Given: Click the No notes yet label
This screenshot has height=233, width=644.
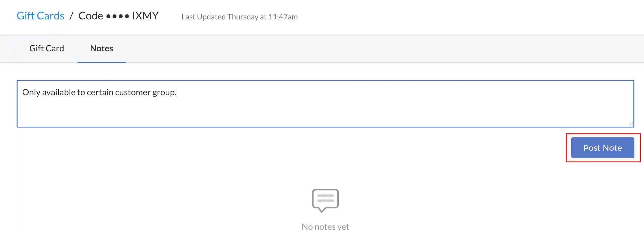Looking at the screenshot, I should (325, 227).
